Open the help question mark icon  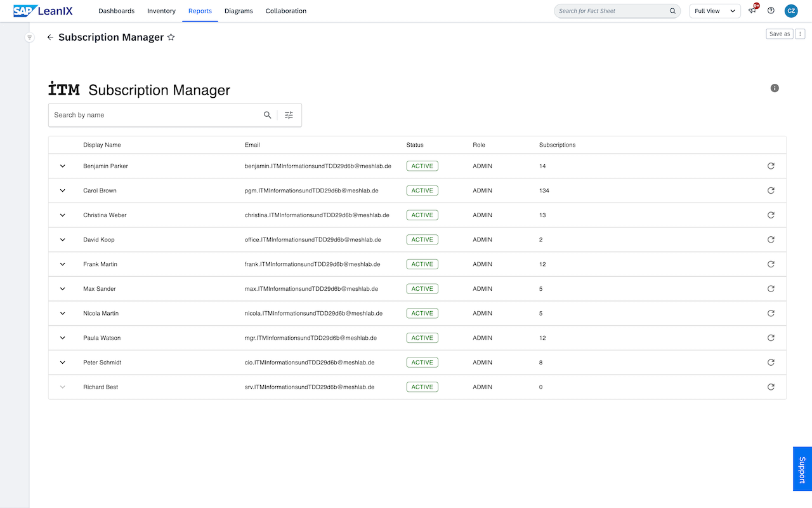[x=771, y=11]
